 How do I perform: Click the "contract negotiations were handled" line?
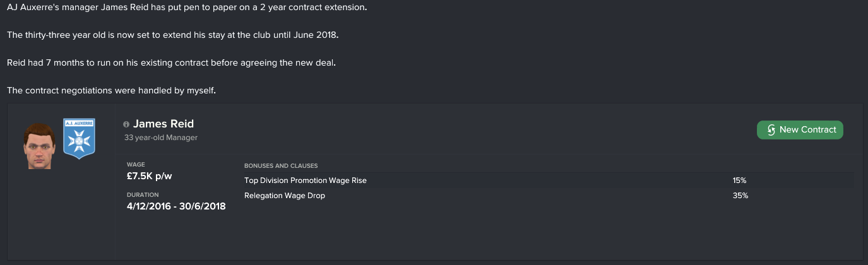(111, 91)
